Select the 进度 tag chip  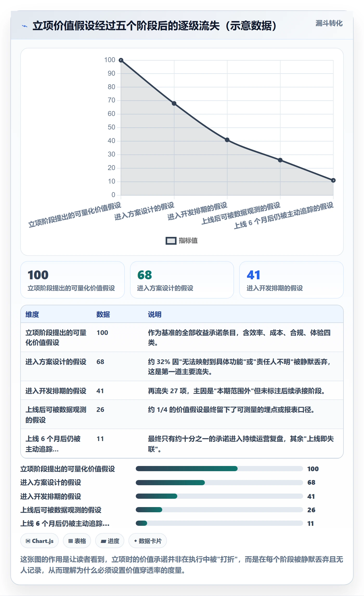pyautogui.click(x=110, y=541)
